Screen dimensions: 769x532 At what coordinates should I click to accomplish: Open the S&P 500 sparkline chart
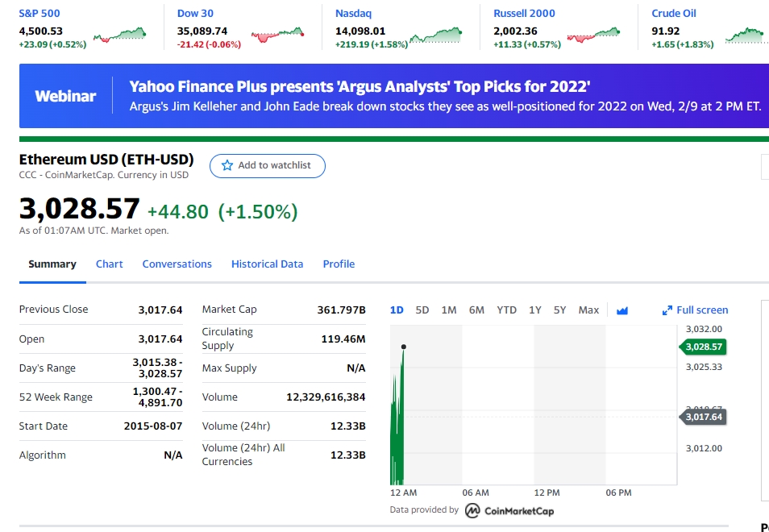pos(119,35)
